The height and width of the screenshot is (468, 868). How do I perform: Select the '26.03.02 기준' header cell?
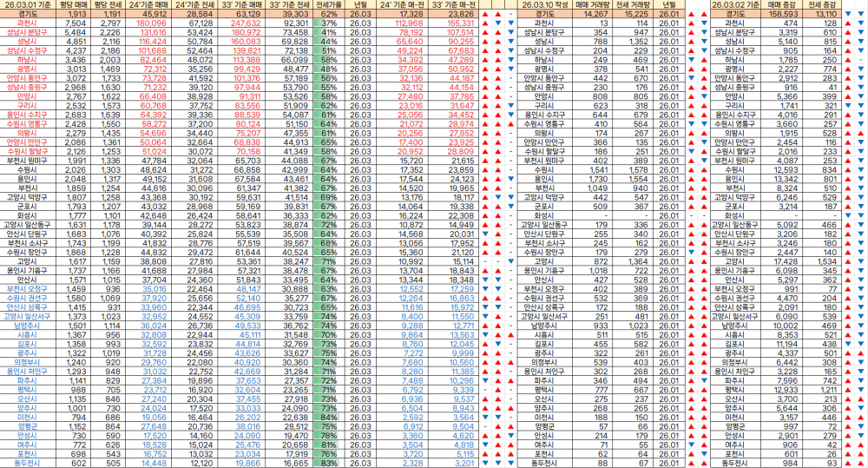click(735, 4)
